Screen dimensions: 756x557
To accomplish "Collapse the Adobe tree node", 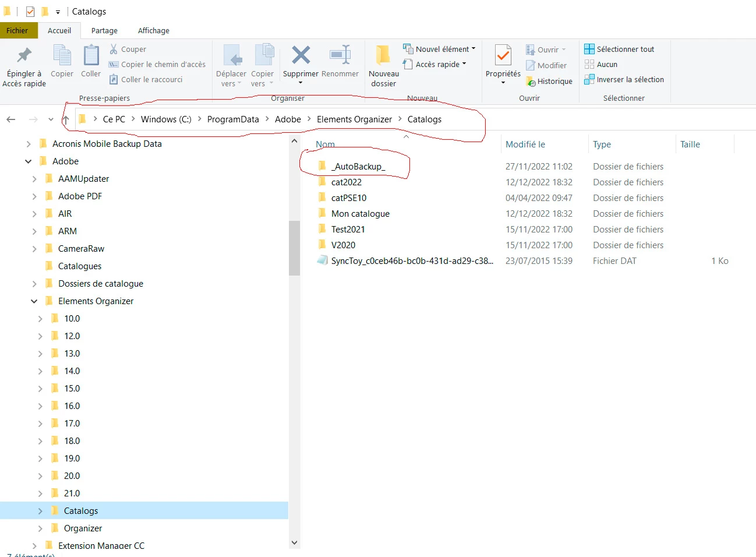I will pyautogui.click(x=29, y=161).
